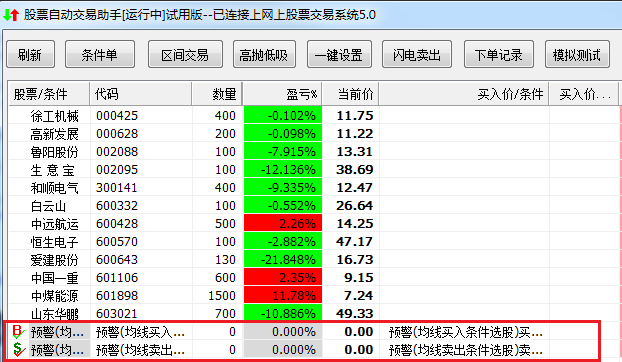
Task: Click the 高抛低吸 button
Action: point(264,54)
